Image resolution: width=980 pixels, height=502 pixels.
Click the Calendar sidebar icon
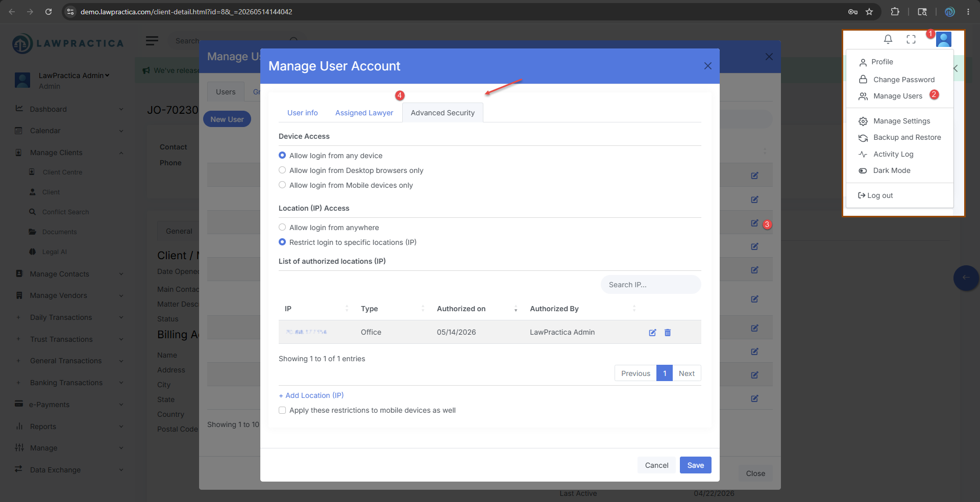(19, 131)
